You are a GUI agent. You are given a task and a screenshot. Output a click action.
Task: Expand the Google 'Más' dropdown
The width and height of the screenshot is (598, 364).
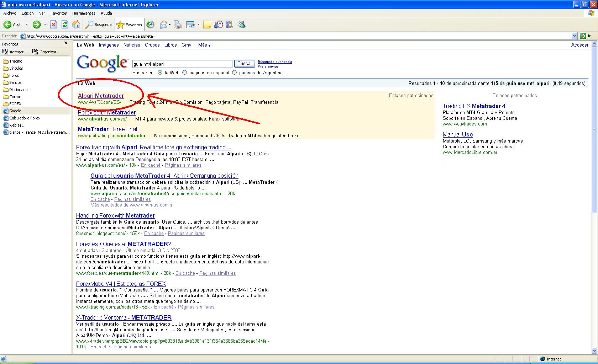204,45
